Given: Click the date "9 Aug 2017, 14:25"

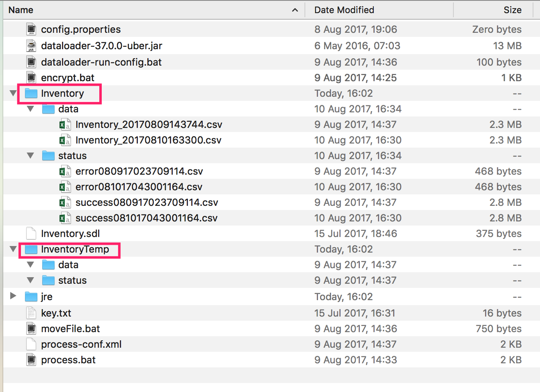Looking at the screenshot, I should tap(356, 78).
